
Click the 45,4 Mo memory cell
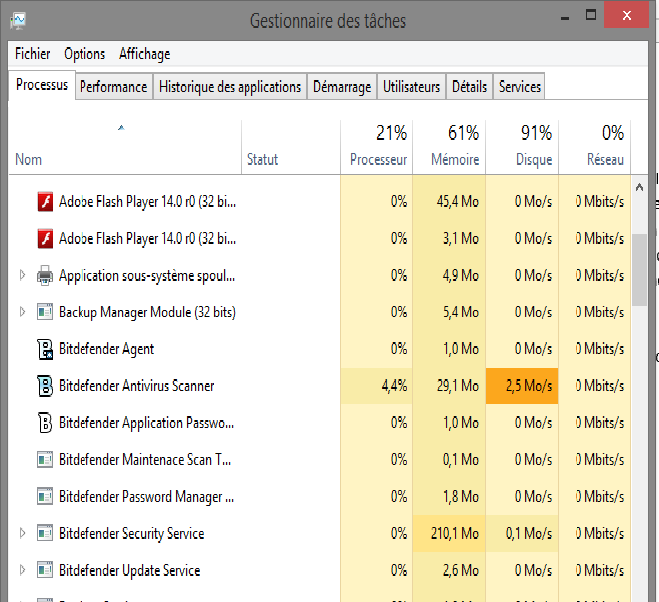(x=449, y=201)
